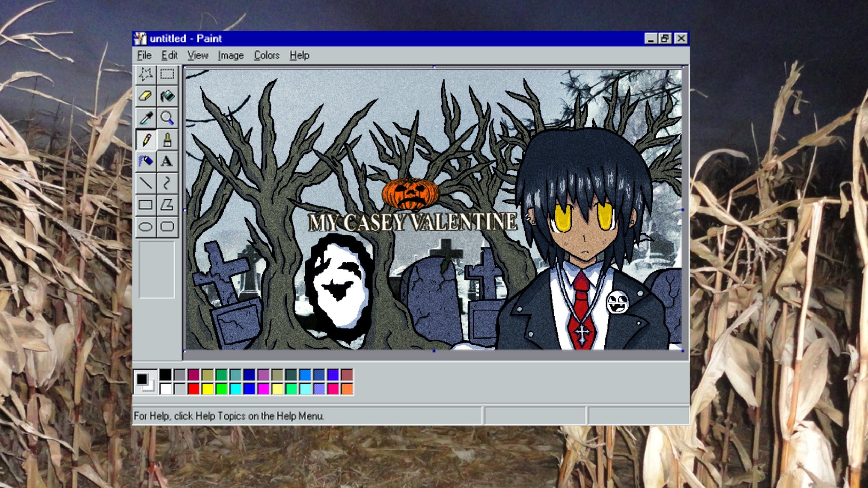Choose the Fill With Color bucket
This screenshot has height=488, width=868.
tap(167, 96)
